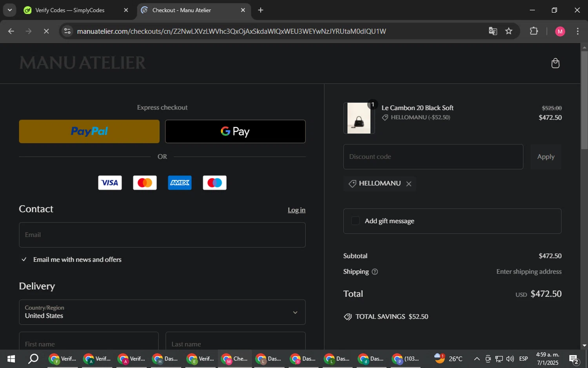Remove the HELLOMANU discount code tag
This screenshot has width=588, height=368.
coord(409,184)
